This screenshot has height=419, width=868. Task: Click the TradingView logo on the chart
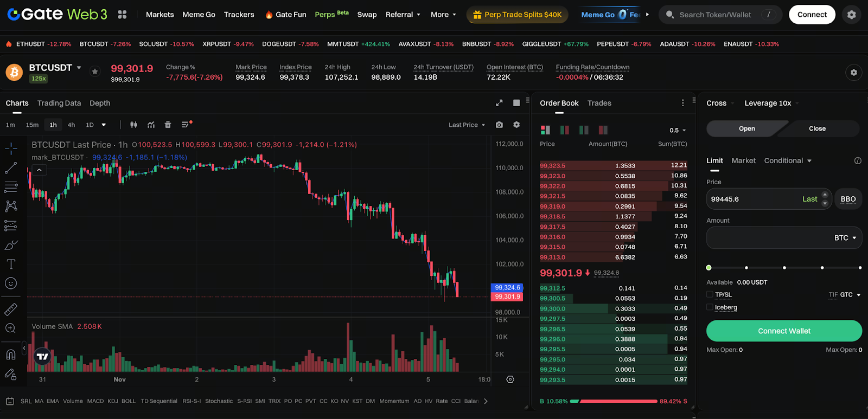coord(42,356)
